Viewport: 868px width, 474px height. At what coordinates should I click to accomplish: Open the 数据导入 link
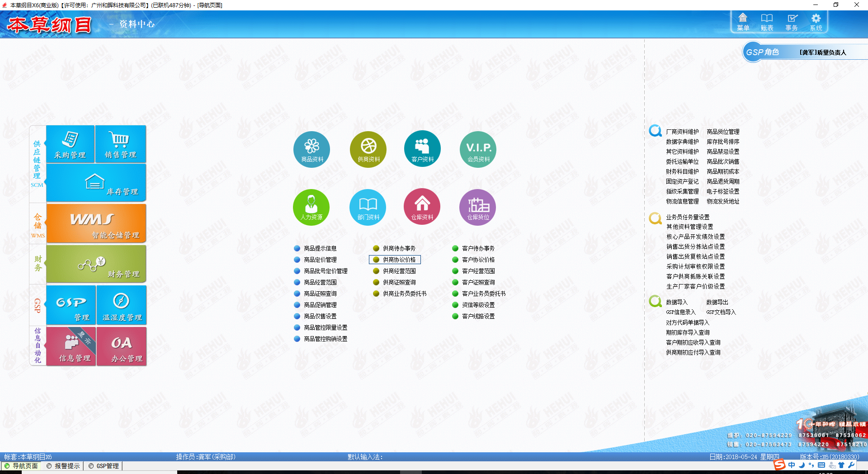tap(677, 302)
